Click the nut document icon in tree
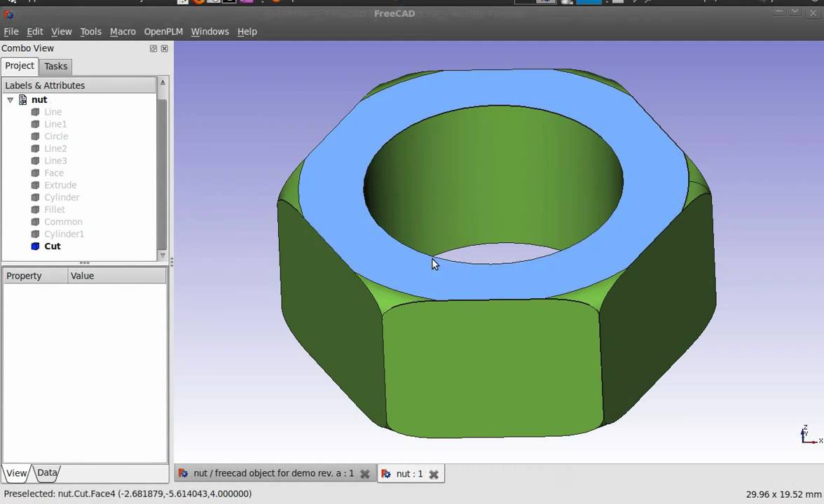This screenshot has width=824, height=504. [x=23, y=100]
